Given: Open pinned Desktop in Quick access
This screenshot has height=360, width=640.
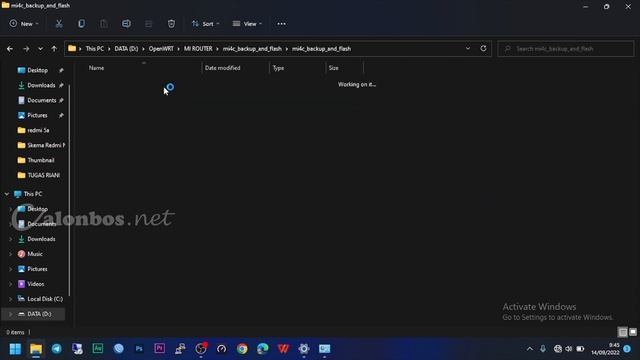Looking at the screenshot, I should 38,70.
